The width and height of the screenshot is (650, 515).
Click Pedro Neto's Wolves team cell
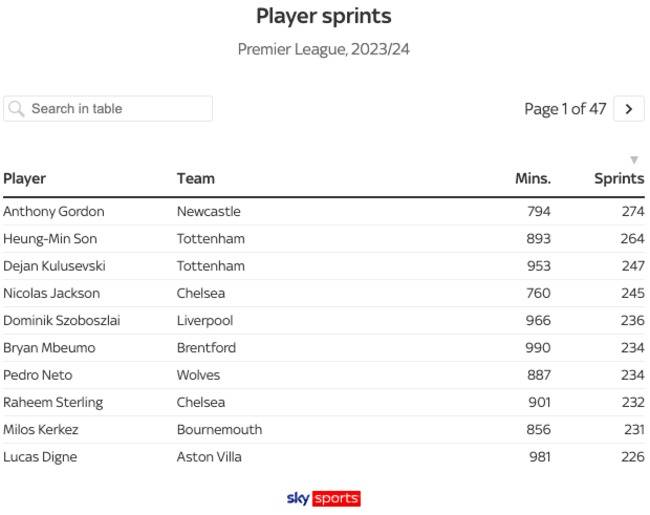click(198, 375)
